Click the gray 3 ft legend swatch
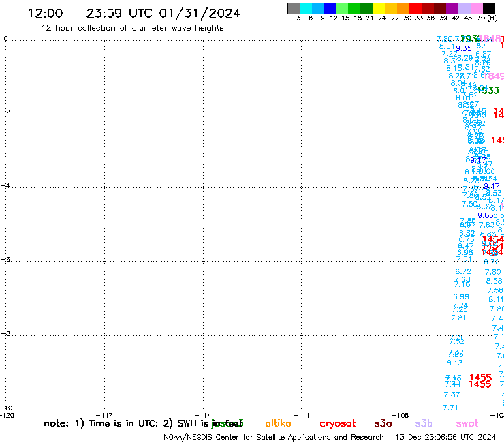Image resolution: width=504 pixels, height=443 pixels. point(294,8)
